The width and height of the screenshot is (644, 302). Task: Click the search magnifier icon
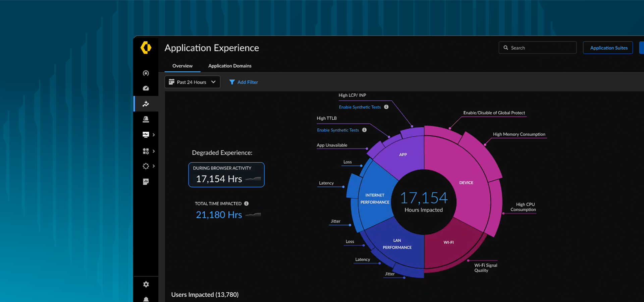(x=506, y=48)
